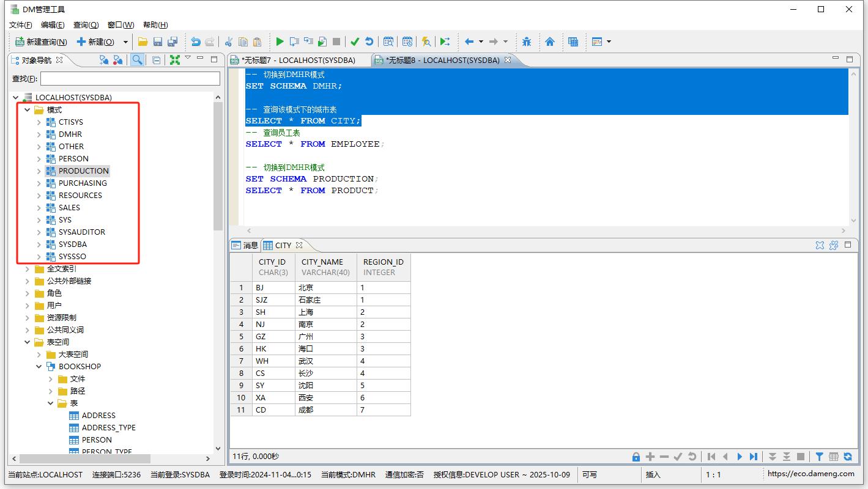Collapse the 模式 folder in tree
Viewport: 868px width, 489px height.
point(28,110)
